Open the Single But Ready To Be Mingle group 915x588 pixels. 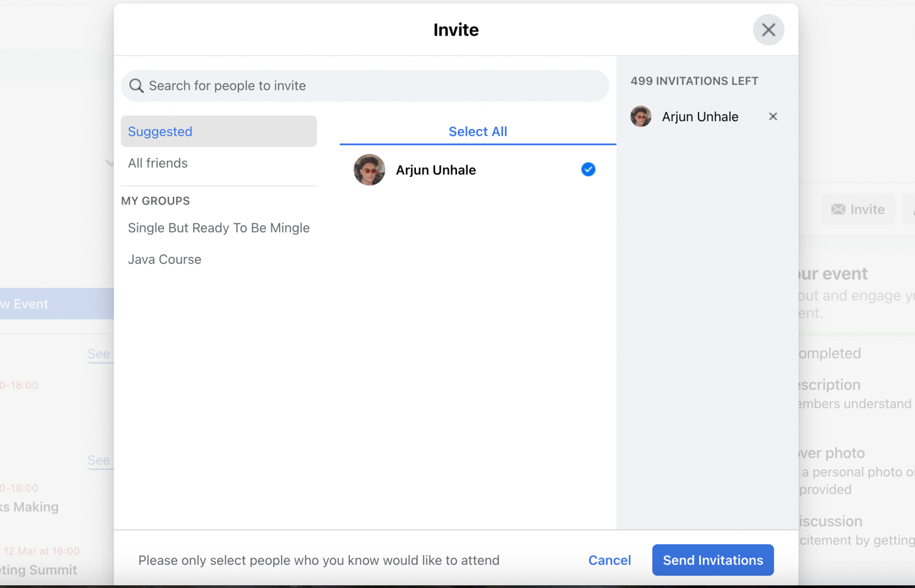click(218, 228)
